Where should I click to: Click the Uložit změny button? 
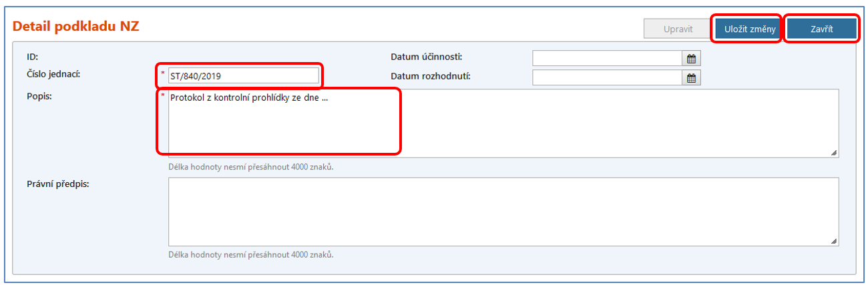[x=749, y=29]
